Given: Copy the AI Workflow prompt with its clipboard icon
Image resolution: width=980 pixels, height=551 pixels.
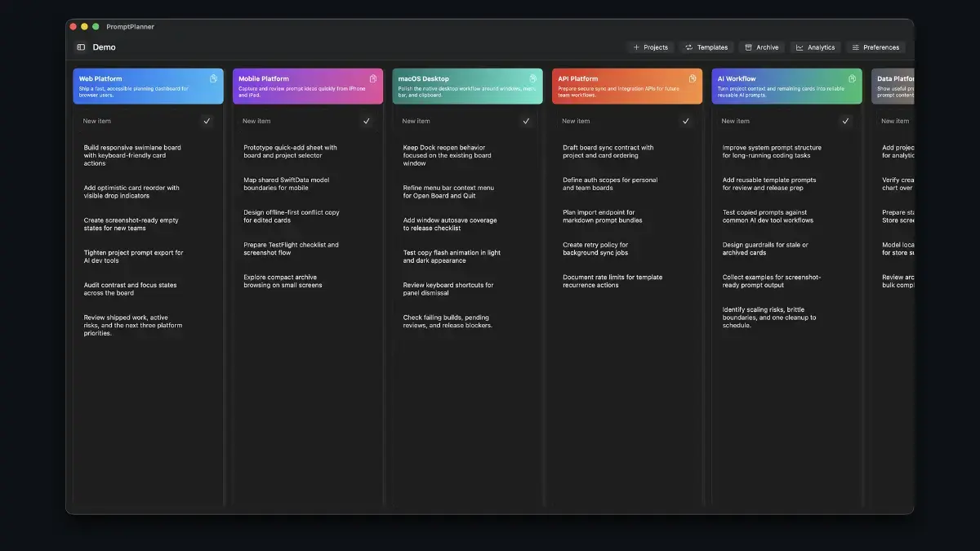Looking at the screenshot, I should 852,79.
